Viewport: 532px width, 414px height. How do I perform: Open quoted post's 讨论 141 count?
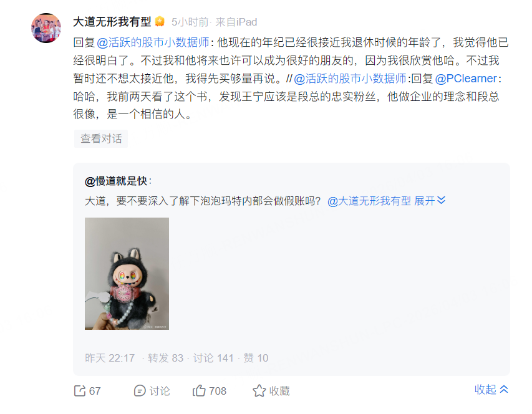(213, 358)
